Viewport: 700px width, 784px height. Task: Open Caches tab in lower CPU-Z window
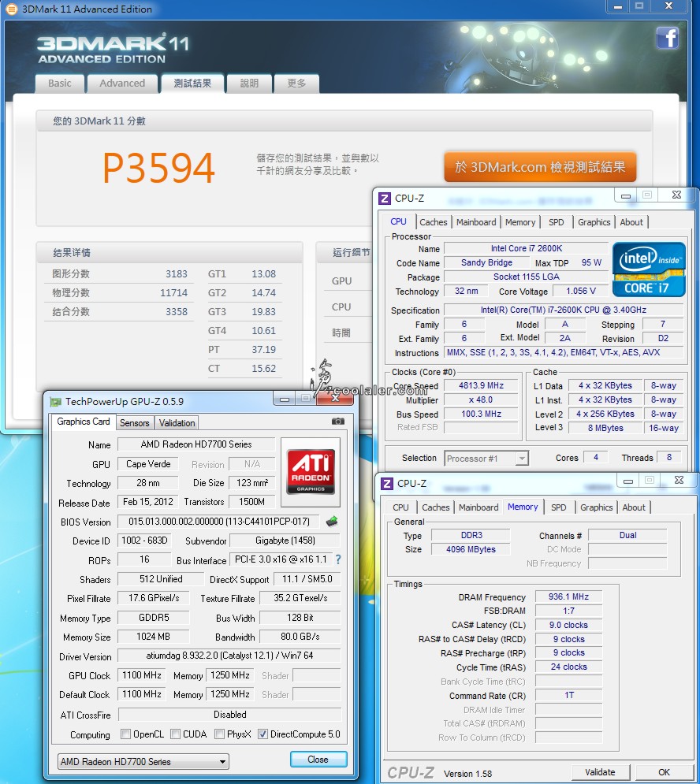point(436,507)
